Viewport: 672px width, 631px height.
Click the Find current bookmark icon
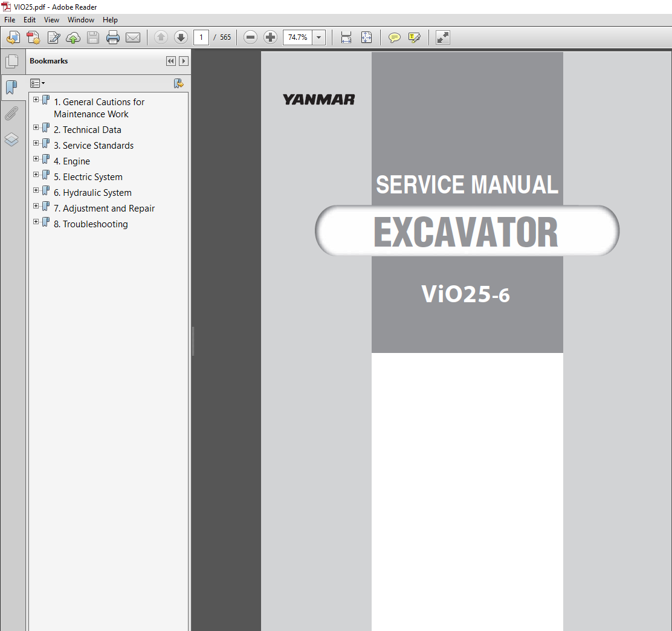(x=179, y=83)
